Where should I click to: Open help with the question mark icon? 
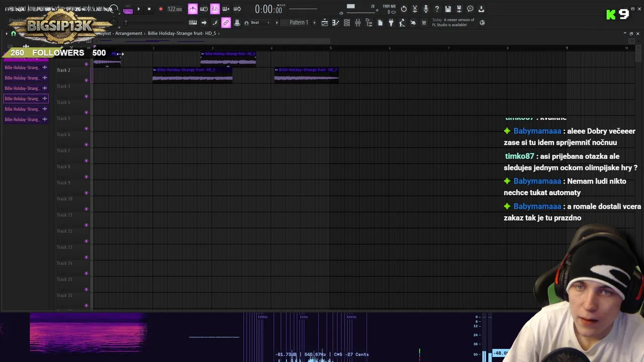[x=437, y=9]
